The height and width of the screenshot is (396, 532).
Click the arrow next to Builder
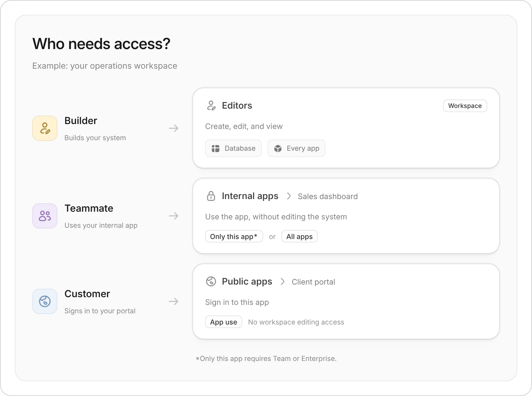pos(174,128)
